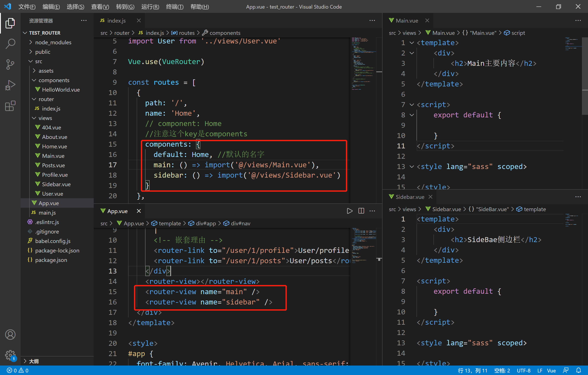Click the notifications bell in status bar

coord(578,370)
